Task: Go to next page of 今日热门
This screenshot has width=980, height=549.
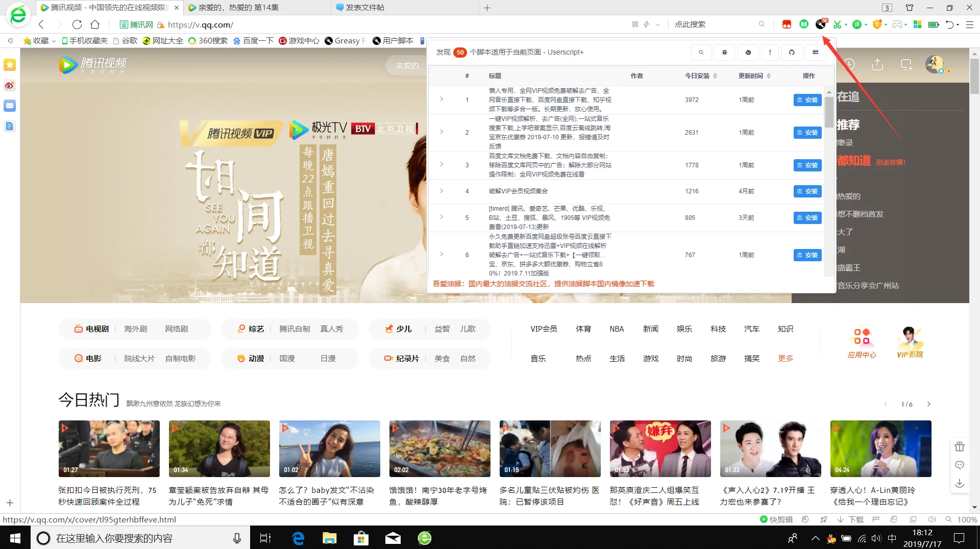Action: [928, 404]
